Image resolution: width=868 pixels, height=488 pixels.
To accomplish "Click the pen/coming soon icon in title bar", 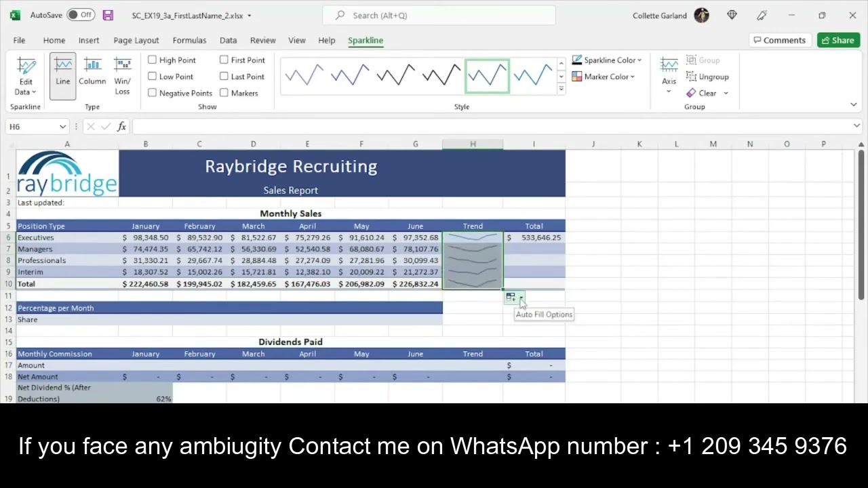I will [762, 15].
